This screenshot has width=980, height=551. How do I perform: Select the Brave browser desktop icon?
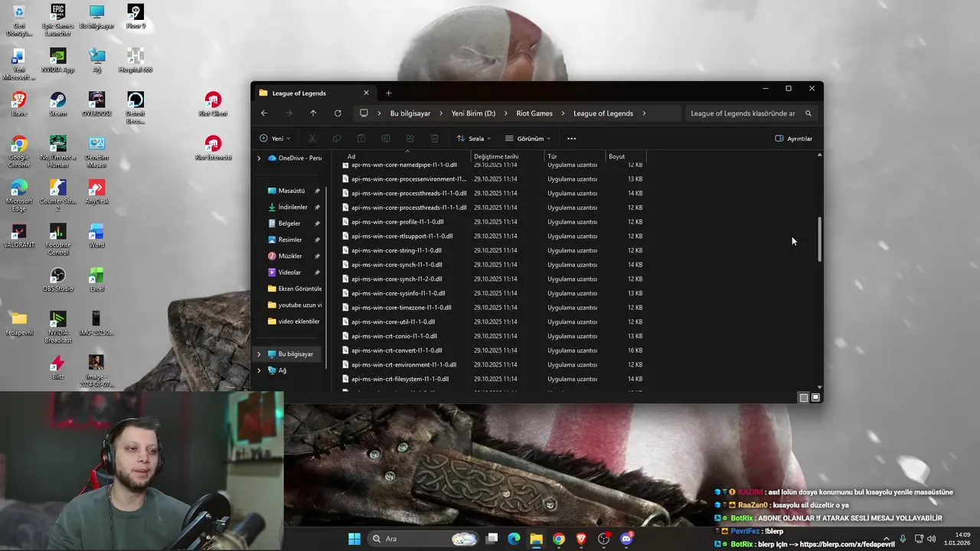[18, 104]
